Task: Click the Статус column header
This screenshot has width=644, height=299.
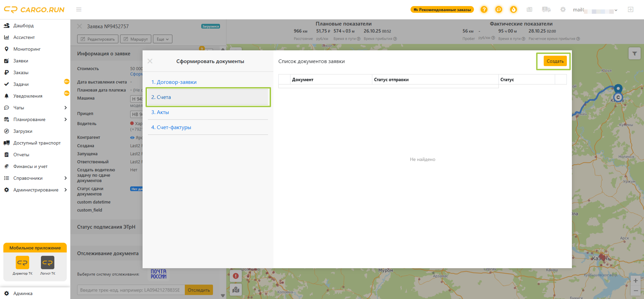Action: [527, 79]
